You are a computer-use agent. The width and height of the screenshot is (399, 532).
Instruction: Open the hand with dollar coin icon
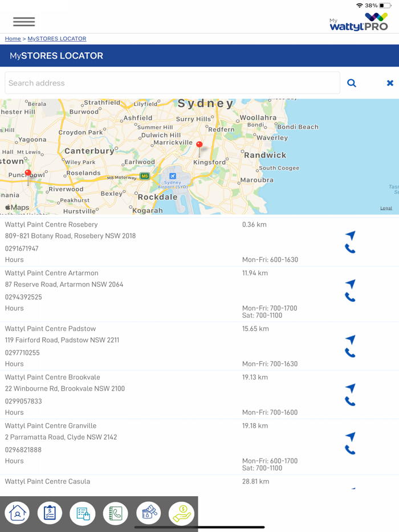tap(181, 513)
